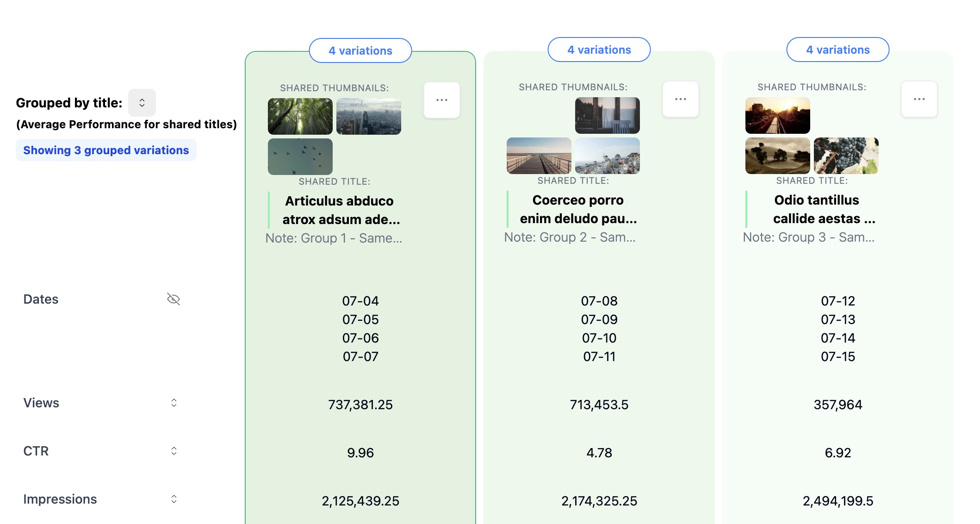
Task: Click the second group's 4 variations badge
Action: coord(599,50)
